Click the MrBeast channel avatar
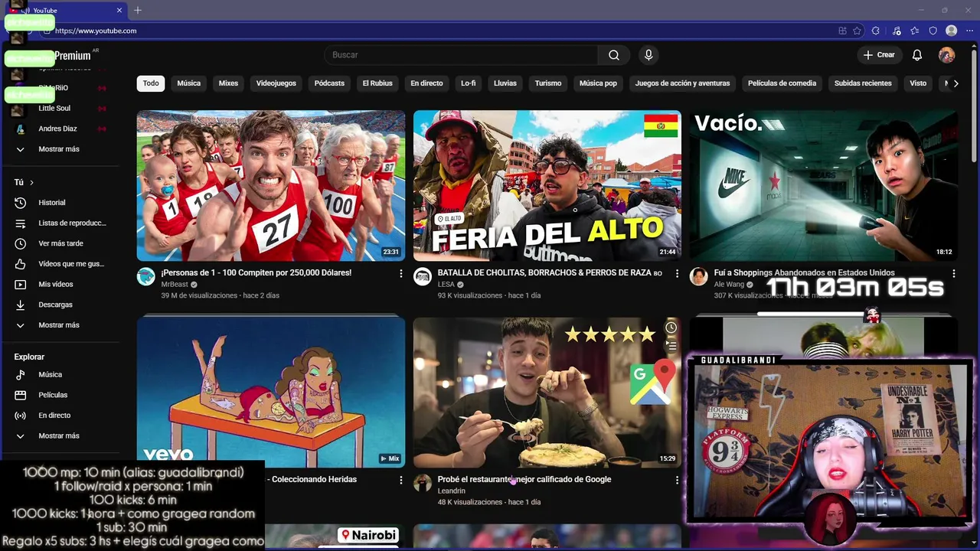Image resolution: width=980 pixels, height=551 pixels. pyautogui.click(x=146, y=277)
